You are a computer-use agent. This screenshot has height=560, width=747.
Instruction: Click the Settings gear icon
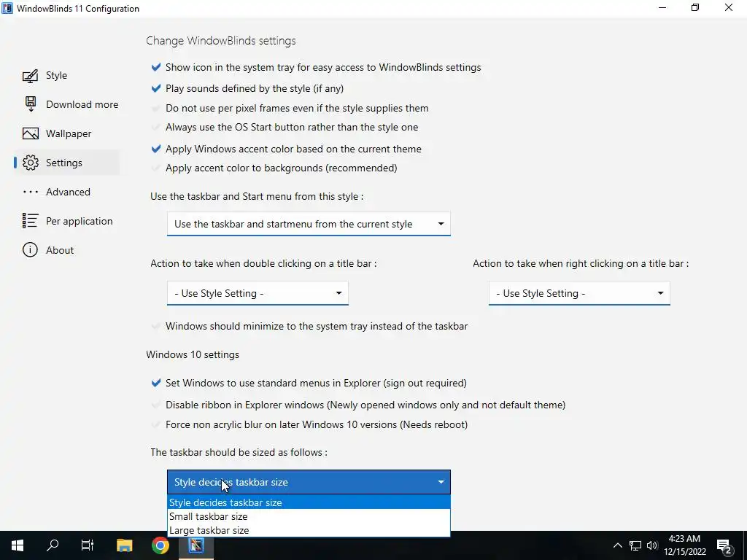coord(30,163)
